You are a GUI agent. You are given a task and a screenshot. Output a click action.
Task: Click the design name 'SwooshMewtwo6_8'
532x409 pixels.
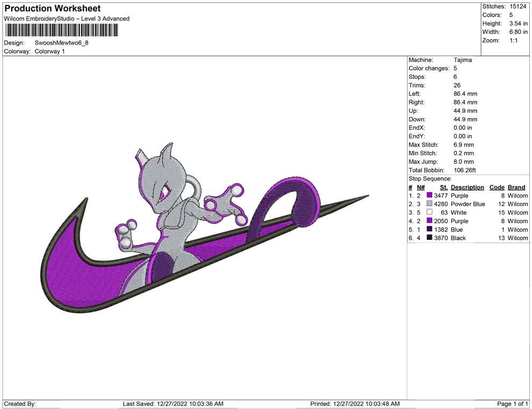[x=61, y=43]
